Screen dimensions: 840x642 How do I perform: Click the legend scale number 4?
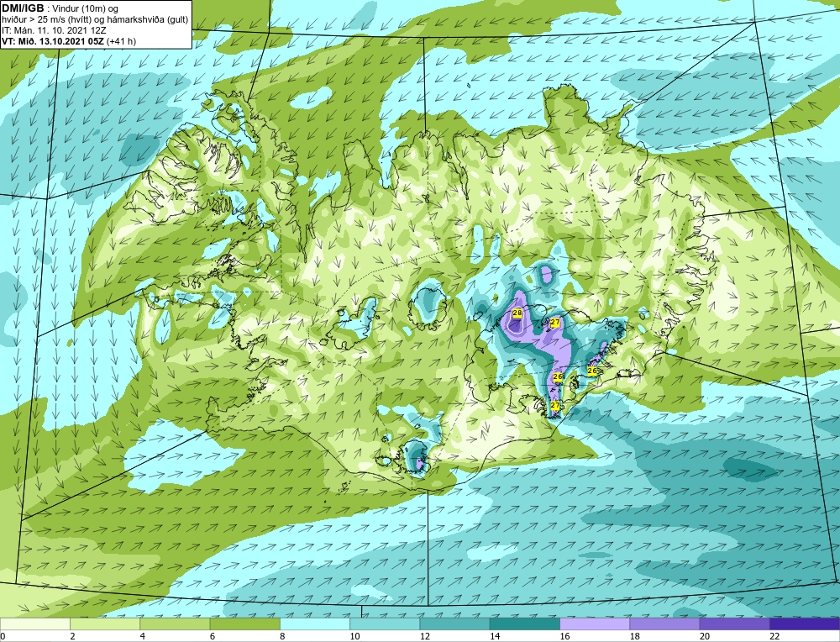click(142, 636)
